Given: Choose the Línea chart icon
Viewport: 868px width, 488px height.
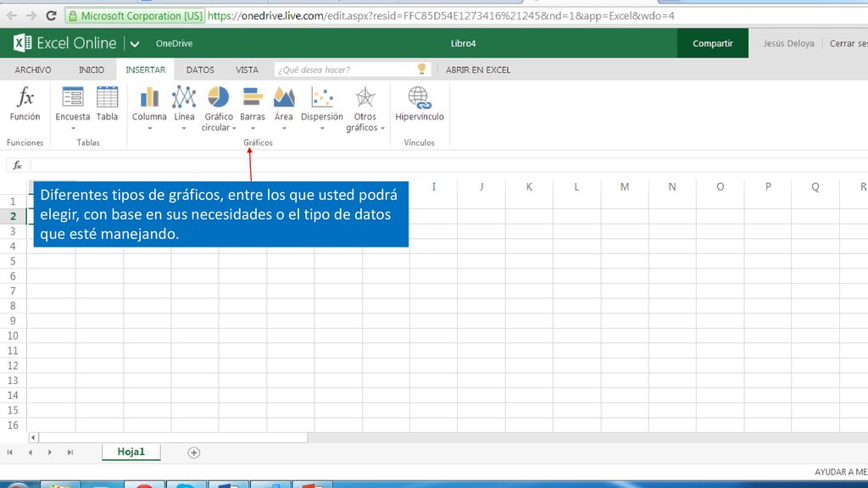Looking at the screenshot, I should tap(184, 97).
